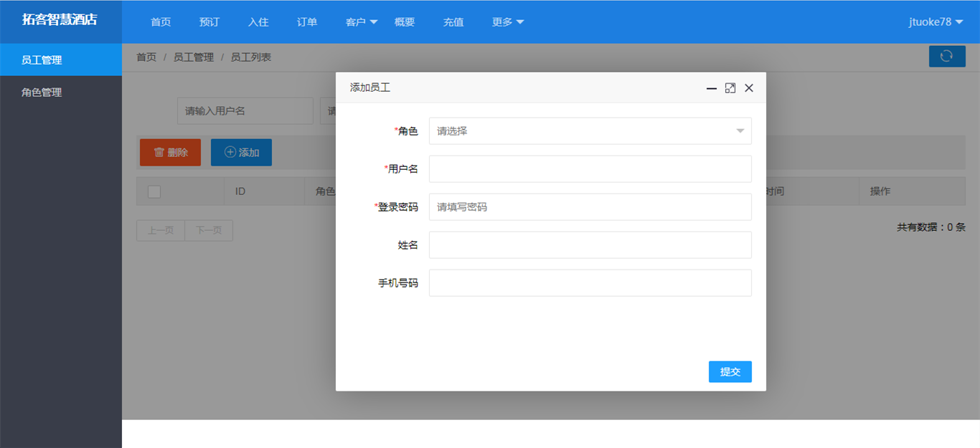The image size is (980, 448).
Task: Click the 请输入用户名 search field
Action: tap(245, 111)
